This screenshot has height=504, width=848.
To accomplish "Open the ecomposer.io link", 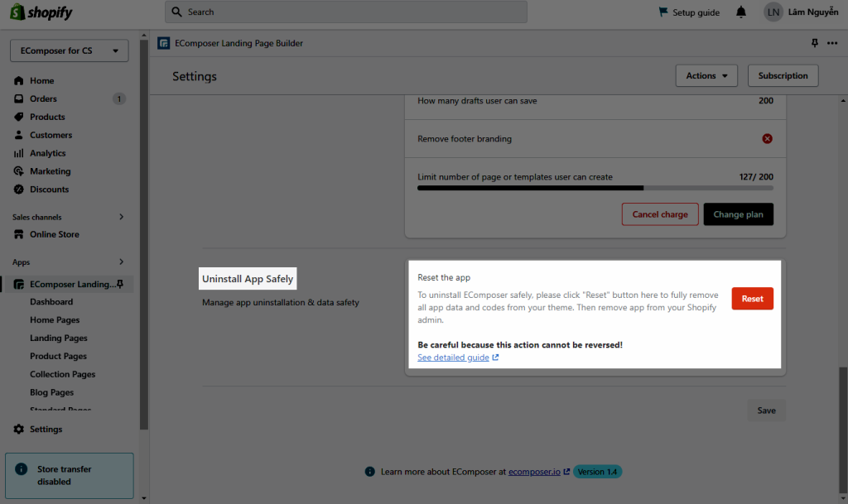I will point(534,472).
